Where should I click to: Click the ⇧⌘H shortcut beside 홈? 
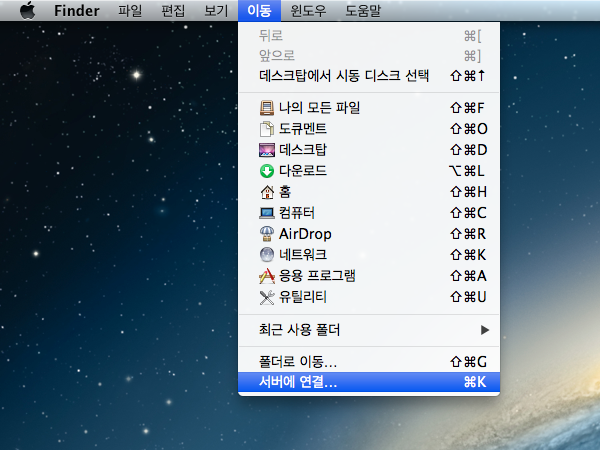[468, 192]
